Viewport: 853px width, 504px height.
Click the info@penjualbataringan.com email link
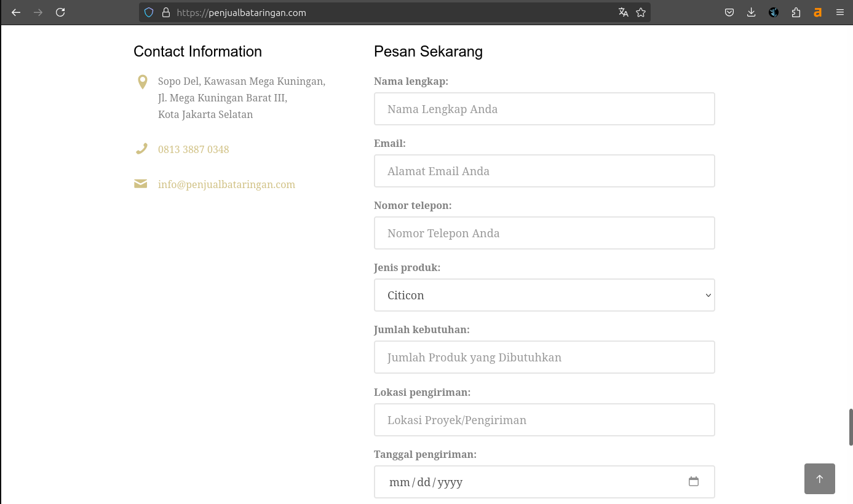coord(226,184)
